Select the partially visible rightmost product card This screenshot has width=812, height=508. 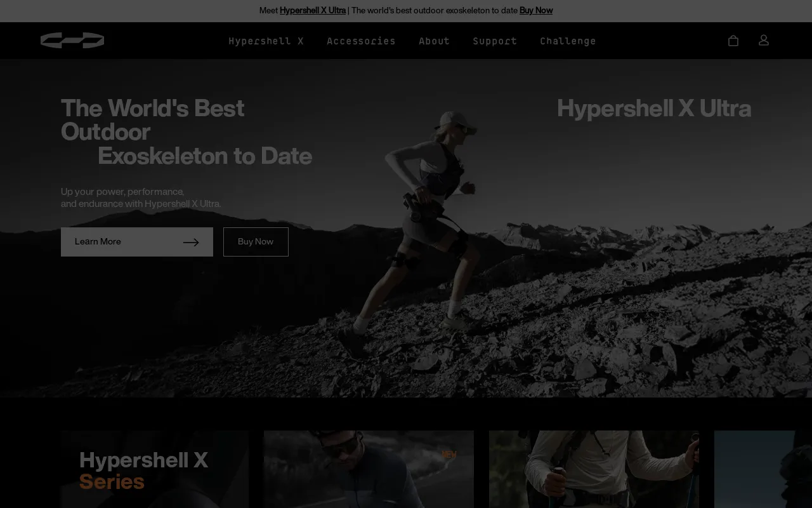[x=763, y=470]
